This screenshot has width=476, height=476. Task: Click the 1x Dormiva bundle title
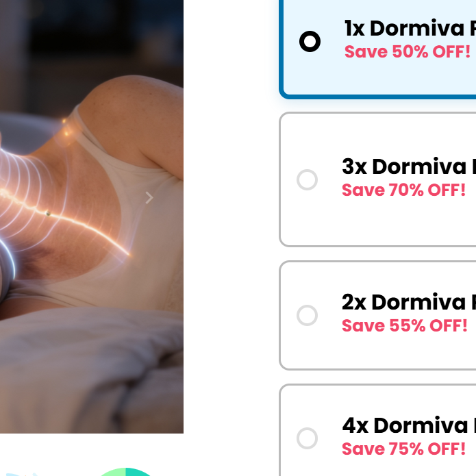pyautogui.click(x=410, y=29)
